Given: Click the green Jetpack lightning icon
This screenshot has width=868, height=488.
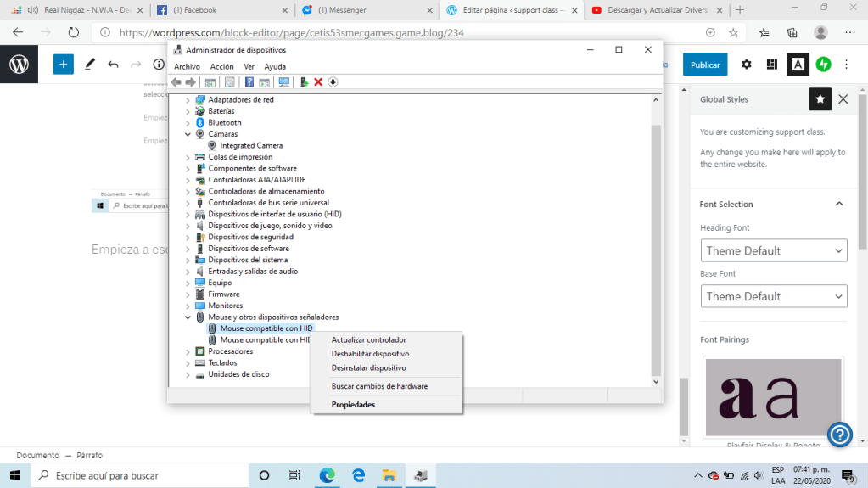Looking at the screenshot, I should (823, 65).
